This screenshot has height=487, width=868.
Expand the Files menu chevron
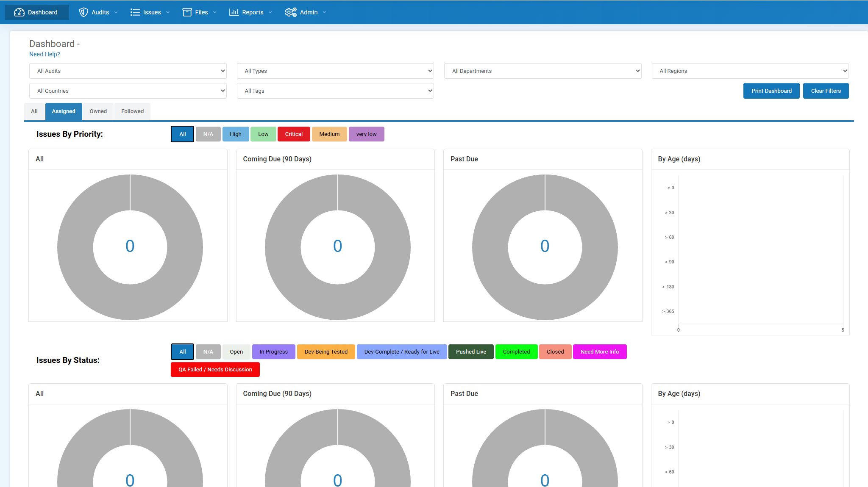215,12
